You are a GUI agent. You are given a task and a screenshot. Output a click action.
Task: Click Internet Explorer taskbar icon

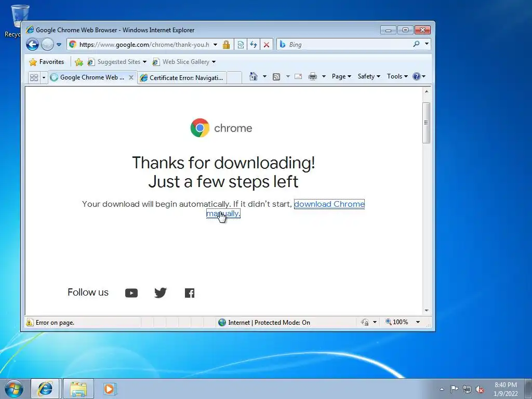point(46,389)
